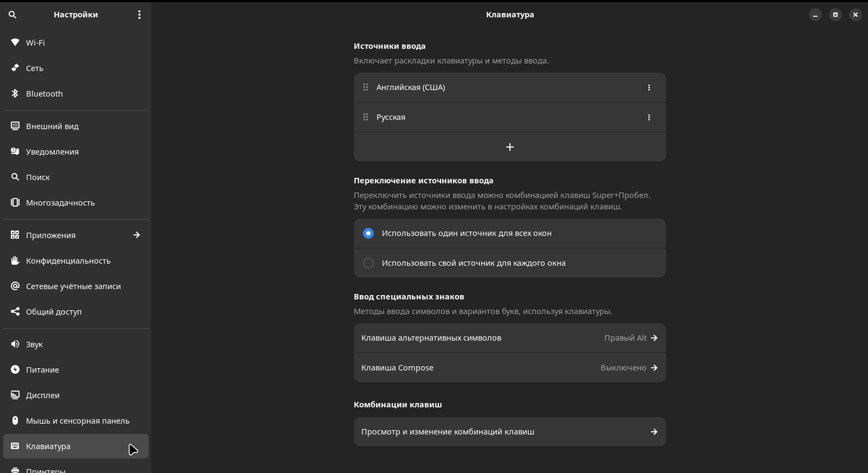Go to Внешний вид settings
This screenshot has height=473, width=868.
pyautogui.click(x=52, y=126)
